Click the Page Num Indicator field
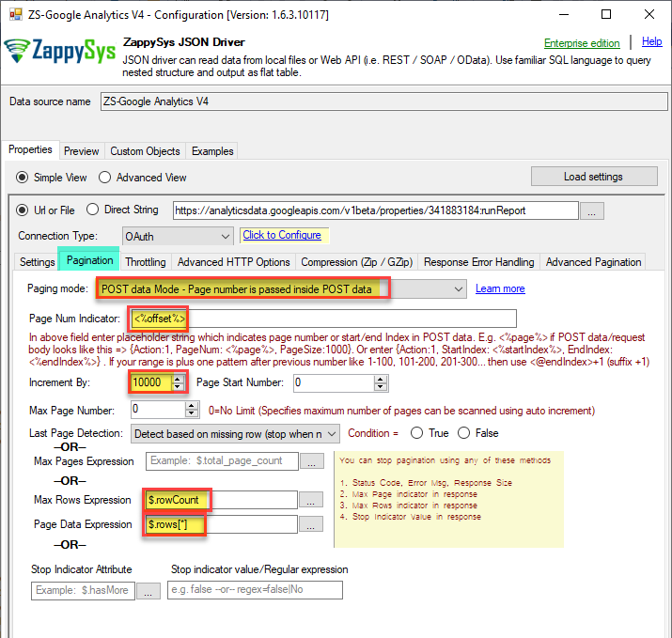 (x=323, y=319)
